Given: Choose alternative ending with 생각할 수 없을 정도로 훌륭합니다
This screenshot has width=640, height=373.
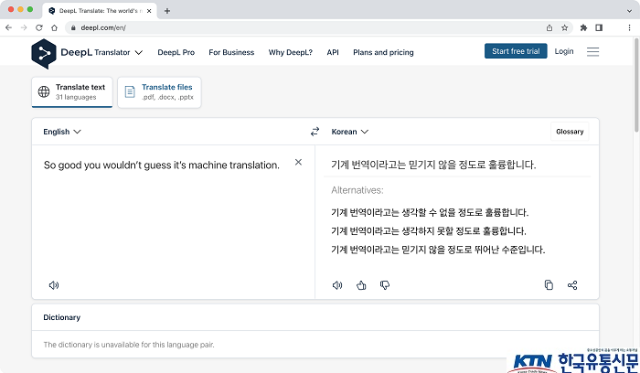Looking at the screenshot, I should 430,213.
